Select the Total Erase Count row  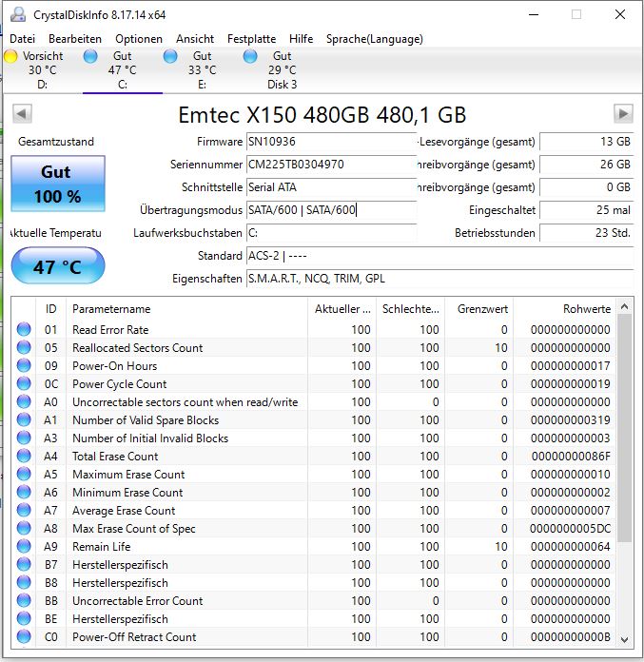pos(313,456)
